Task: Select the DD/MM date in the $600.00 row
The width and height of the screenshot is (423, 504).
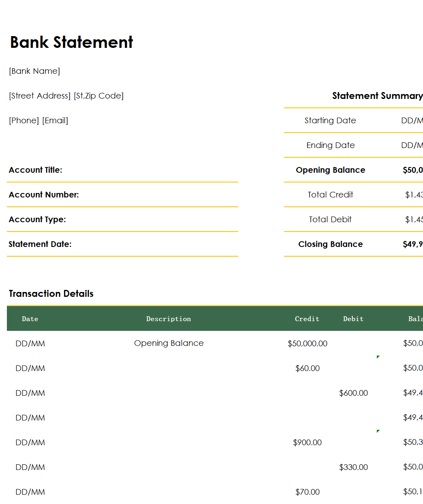Action: pos(30,393)
